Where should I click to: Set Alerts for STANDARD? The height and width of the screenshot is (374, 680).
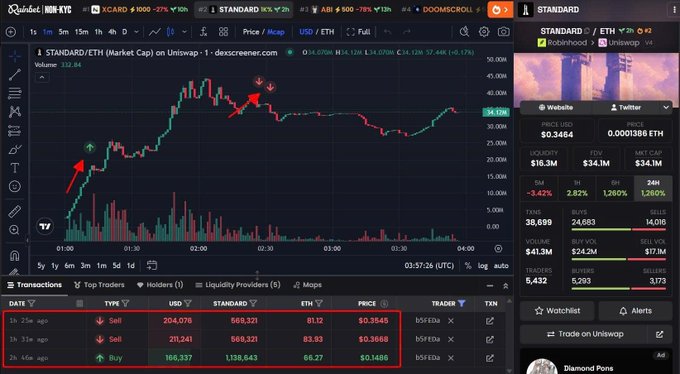click(635, 311)
